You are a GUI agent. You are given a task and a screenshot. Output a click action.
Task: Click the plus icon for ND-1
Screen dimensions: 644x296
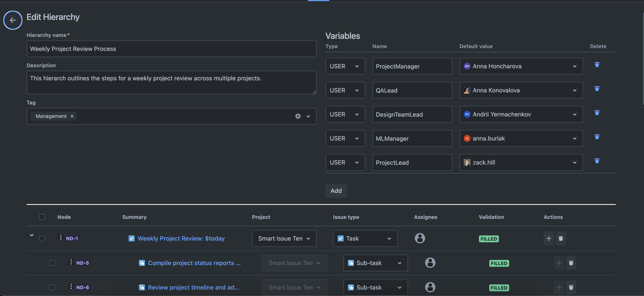[x=549, y=238]
